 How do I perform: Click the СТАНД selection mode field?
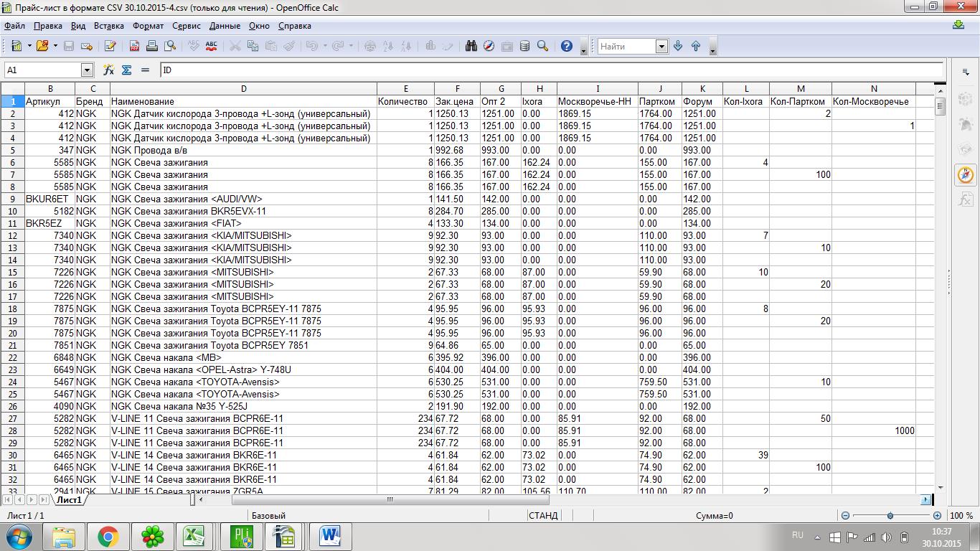[x=543, y=515]
